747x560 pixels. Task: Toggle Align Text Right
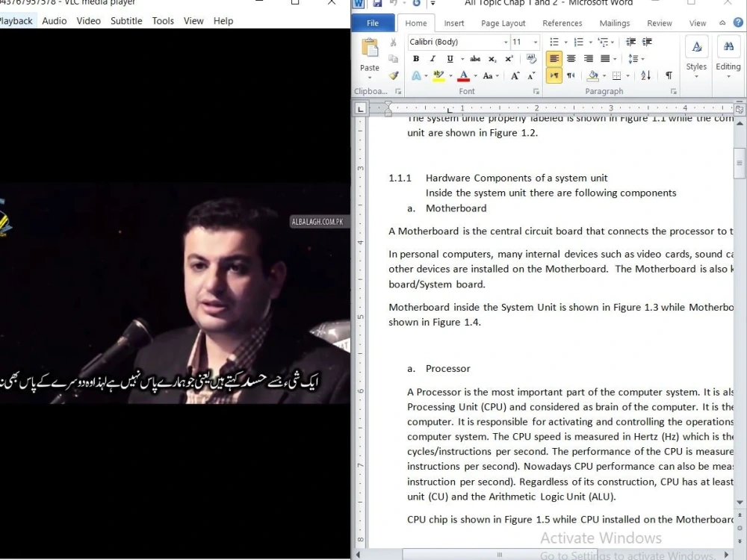coord(589,58)
